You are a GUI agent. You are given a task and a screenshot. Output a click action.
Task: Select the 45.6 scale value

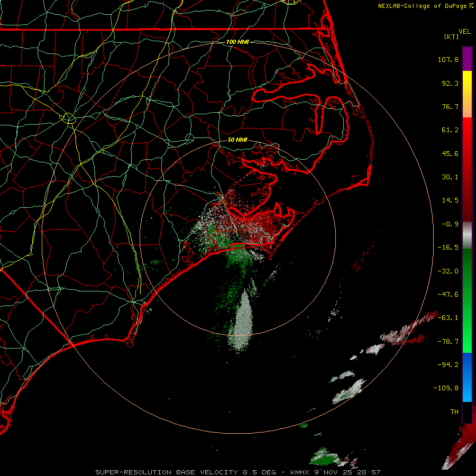tap(450, 153)
